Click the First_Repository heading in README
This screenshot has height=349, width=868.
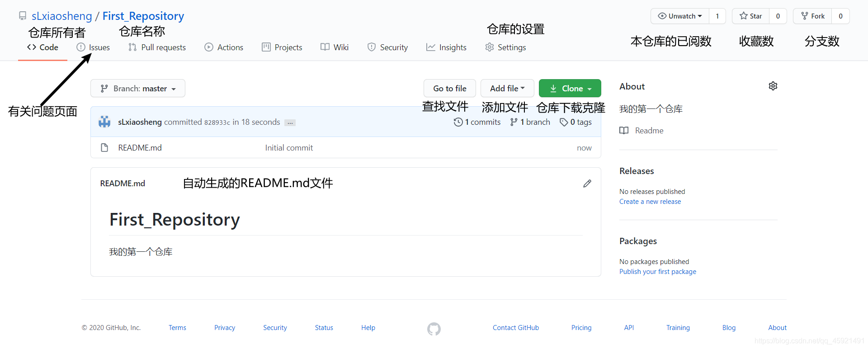[x=175, y=220]
